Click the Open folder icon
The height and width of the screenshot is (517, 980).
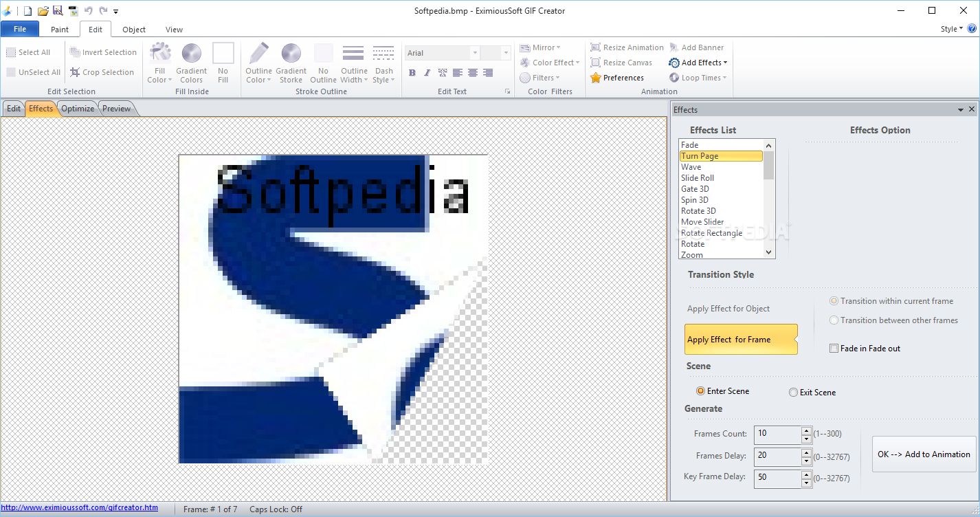point(43,10)
